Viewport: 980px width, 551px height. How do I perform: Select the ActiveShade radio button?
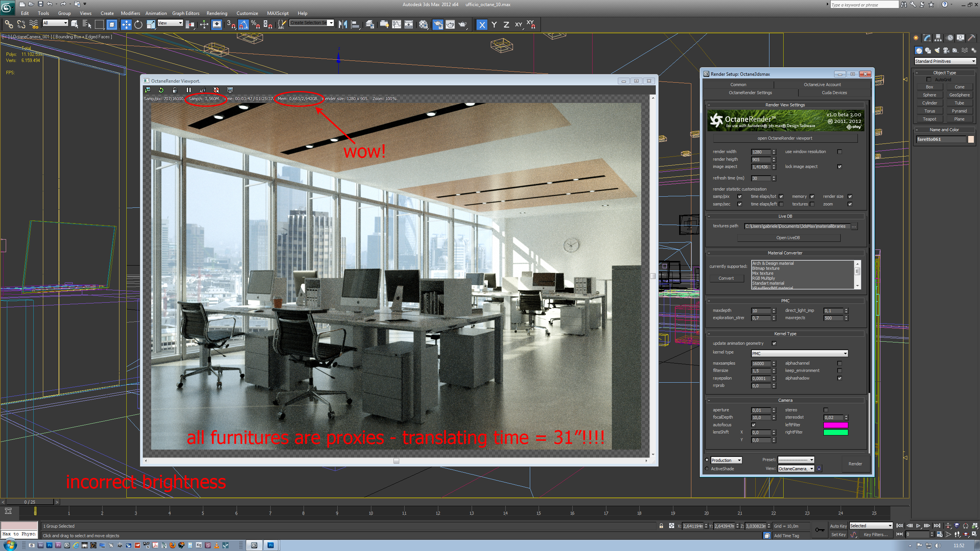coord(707,469)
